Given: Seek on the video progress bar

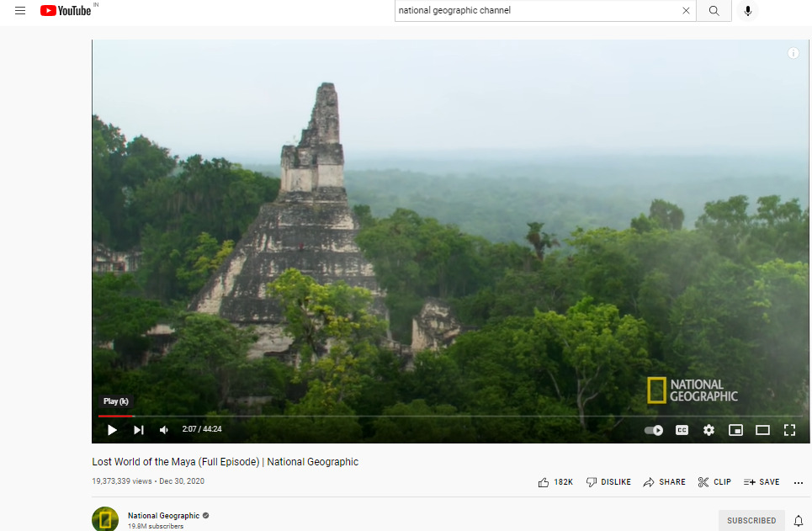Looking at the screenshot, I should click(450, 416).
